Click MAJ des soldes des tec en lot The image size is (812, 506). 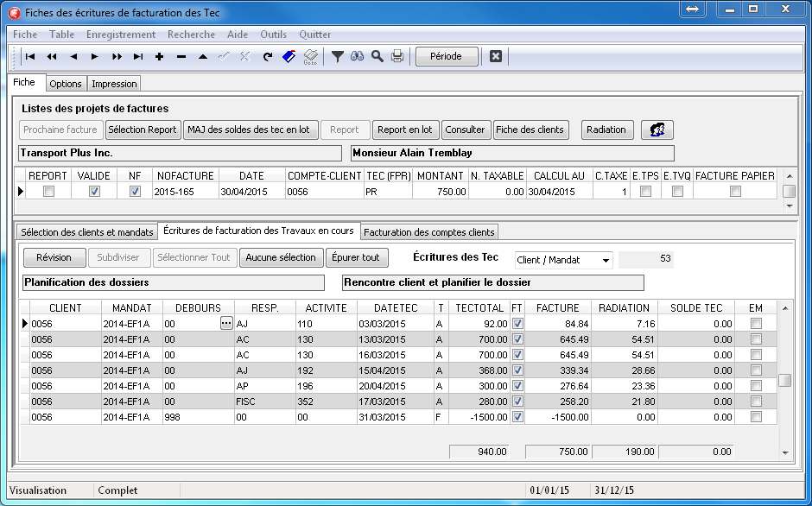point(249,130)
